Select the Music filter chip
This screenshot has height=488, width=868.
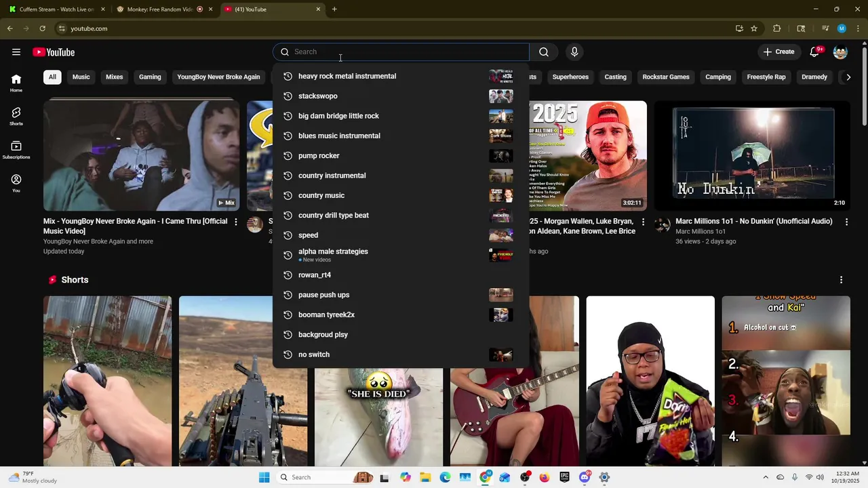pos(81,77)
